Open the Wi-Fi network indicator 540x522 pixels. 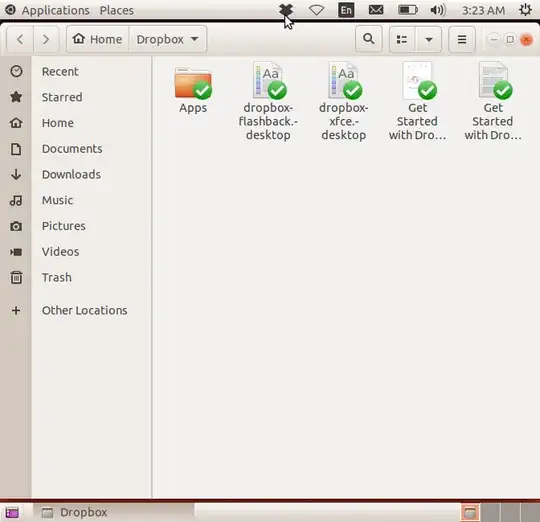(316, 10)
